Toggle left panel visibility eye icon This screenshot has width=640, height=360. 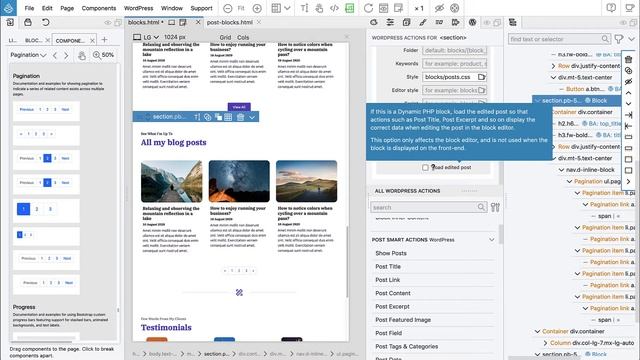pyautogui.click(x=108, y=23)
